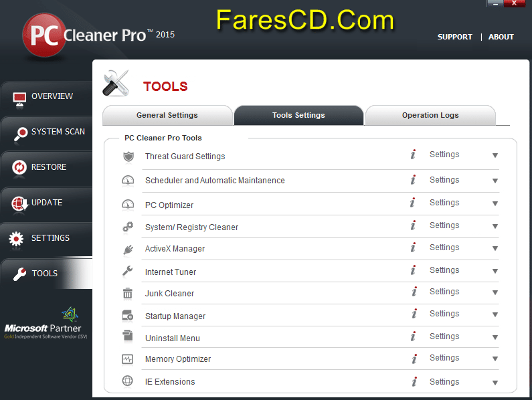
Task: Click the Microsoft Partner badge
Action: pos(46,323)
